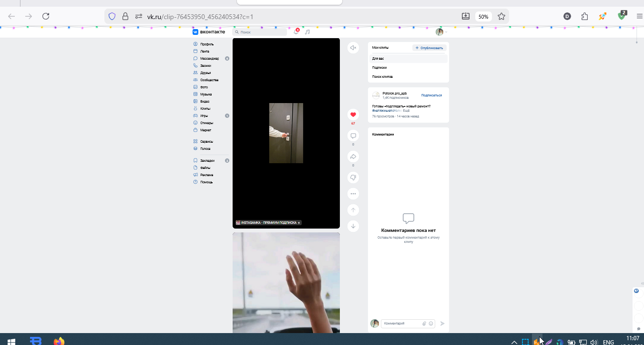Send the comment with the arrow icon
Image resolution: width=644 pixels, height=345 pixels.
click(x=442, y=324)
